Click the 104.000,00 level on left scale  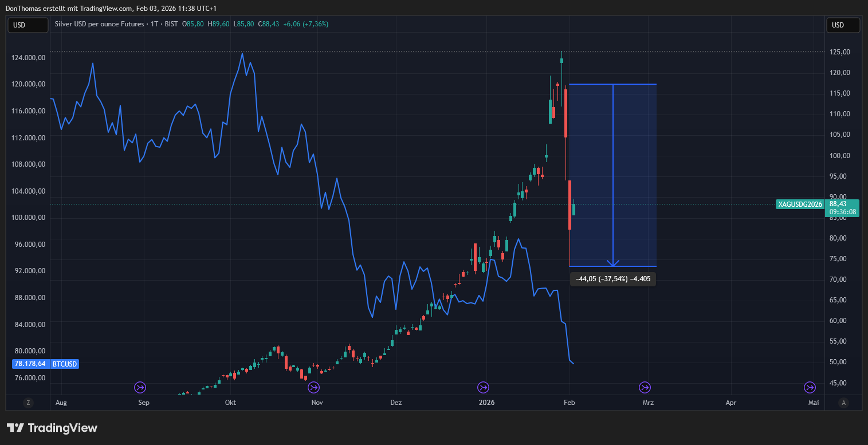point(28,191)
